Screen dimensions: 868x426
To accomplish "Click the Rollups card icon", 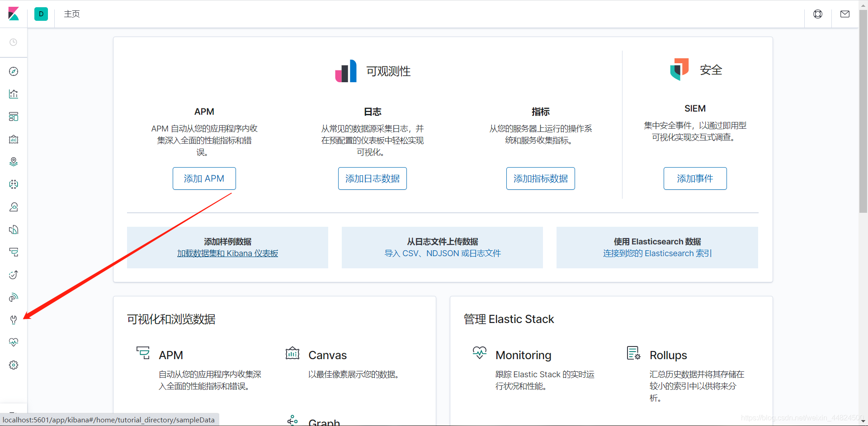I will [x=633, y=353].
